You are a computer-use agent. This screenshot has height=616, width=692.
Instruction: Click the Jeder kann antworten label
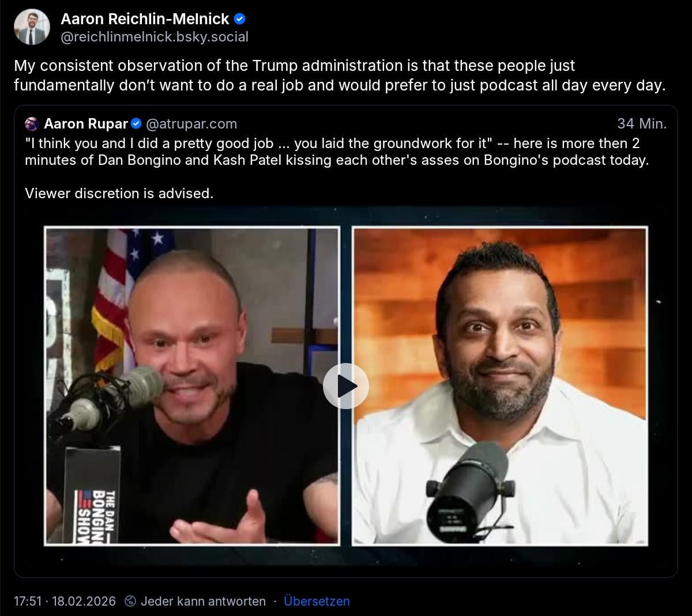[x=204, y=601]
